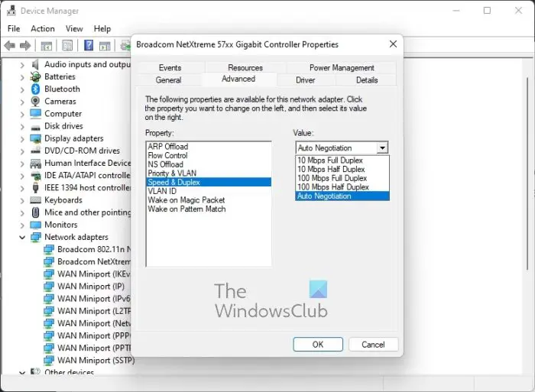Image resolution: width=535 pixels, height=392 pixels.
Task: Click the WAN Miniport (IP) adapter icon
Action: (x=49, y=287)
